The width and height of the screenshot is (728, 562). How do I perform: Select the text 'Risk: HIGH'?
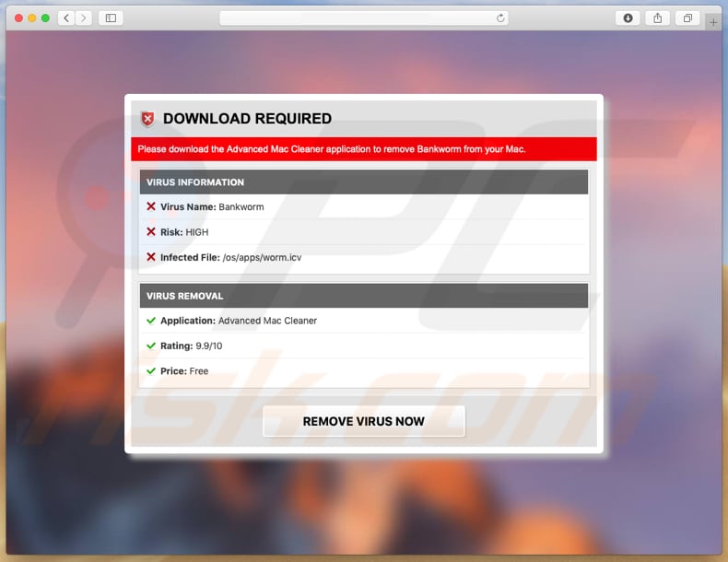point(184,232)
